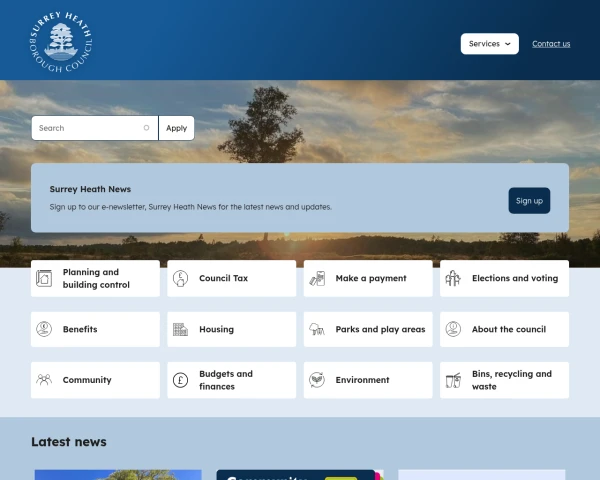Click the Surrey Heath News heading

(90, 189)
